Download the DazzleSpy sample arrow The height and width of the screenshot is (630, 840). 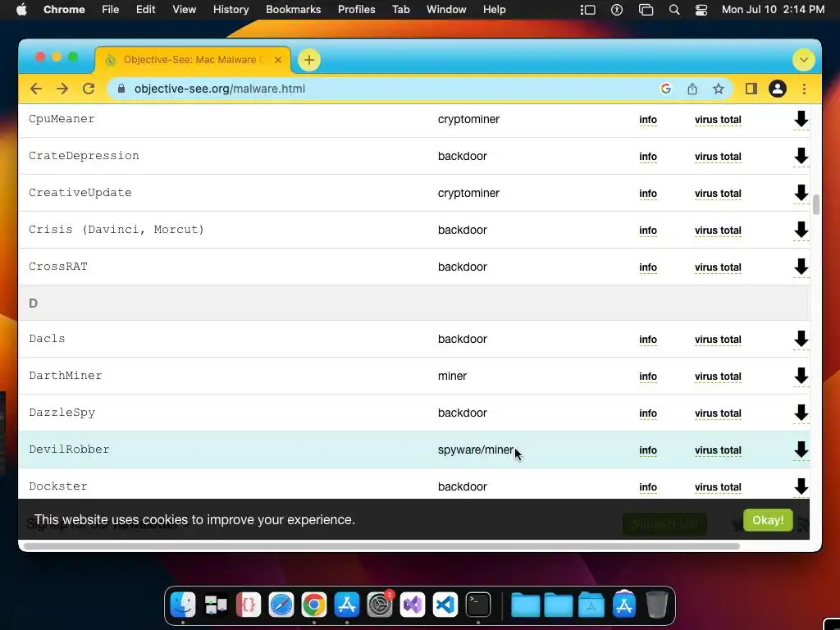coord(801,413)
